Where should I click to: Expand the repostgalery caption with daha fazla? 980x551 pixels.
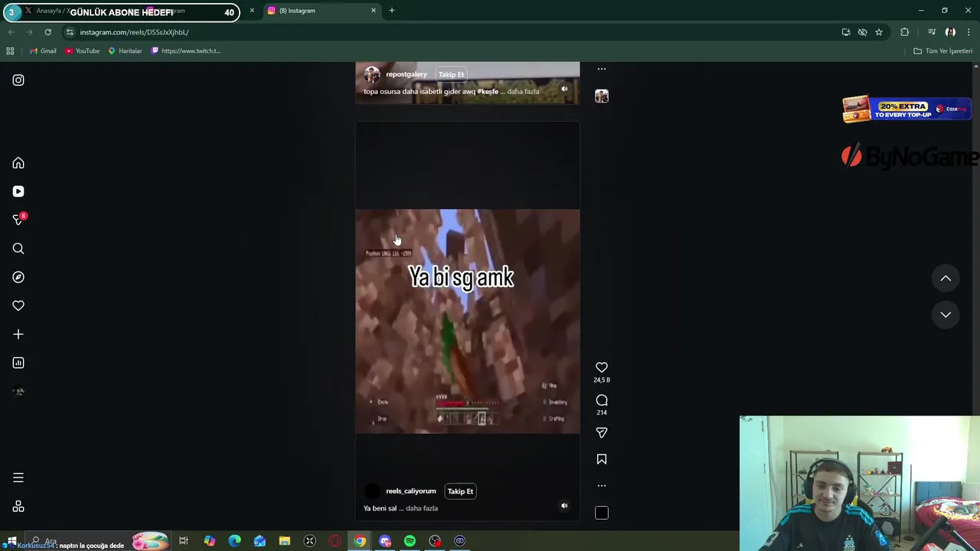tap(523, 91)
